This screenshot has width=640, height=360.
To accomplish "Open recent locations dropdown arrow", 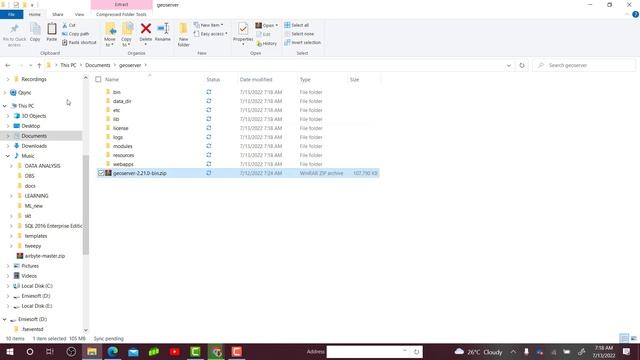I will coord(30,65).
